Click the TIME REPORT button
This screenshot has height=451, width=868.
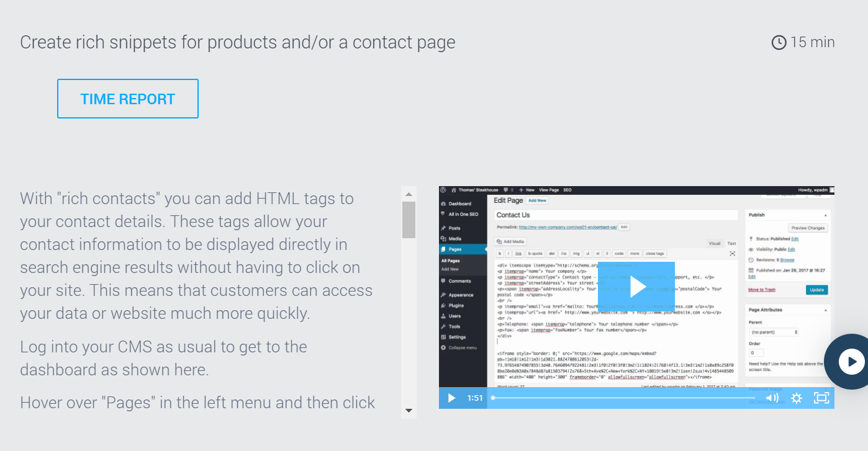(x=127, y=99)
